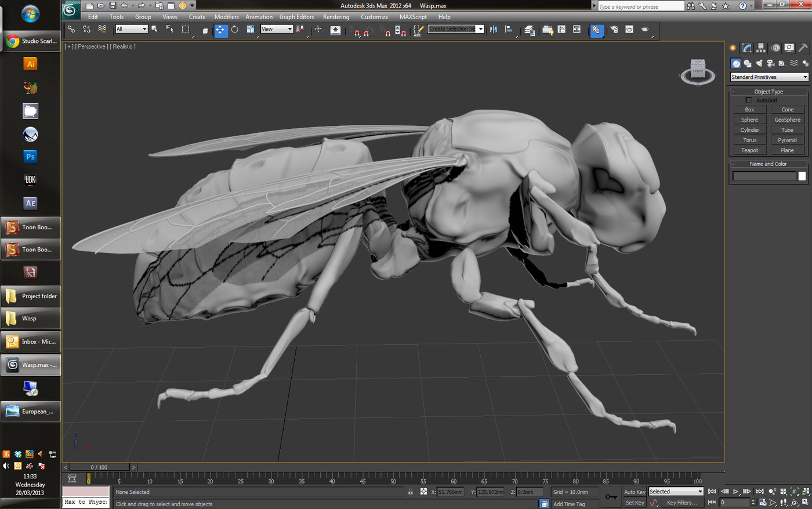Open the reference coordinate 'View' dropdown
The width and height of the screenshot is (812, 509).
(x=277, y=29)
